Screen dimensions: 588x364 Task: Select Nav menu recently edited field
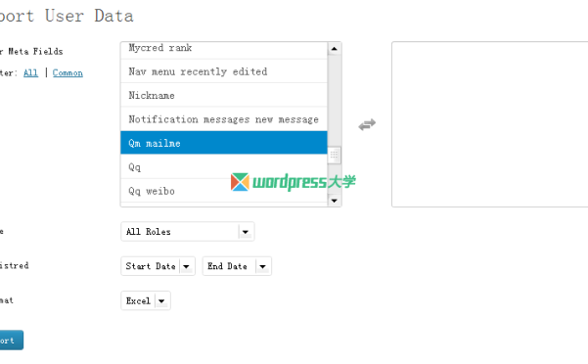point(224,71)
